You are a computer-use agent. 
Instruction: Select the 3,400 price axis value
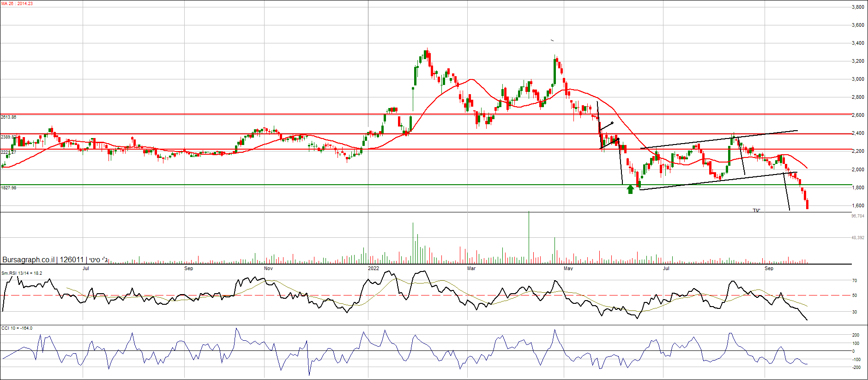point(858,43)
